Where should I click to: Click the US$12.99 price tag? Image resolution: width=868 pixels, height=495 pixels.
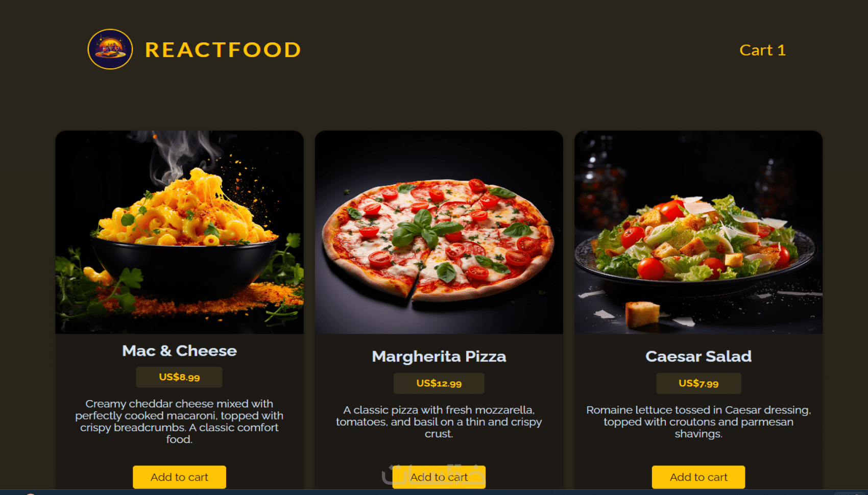tap(439, 383)
